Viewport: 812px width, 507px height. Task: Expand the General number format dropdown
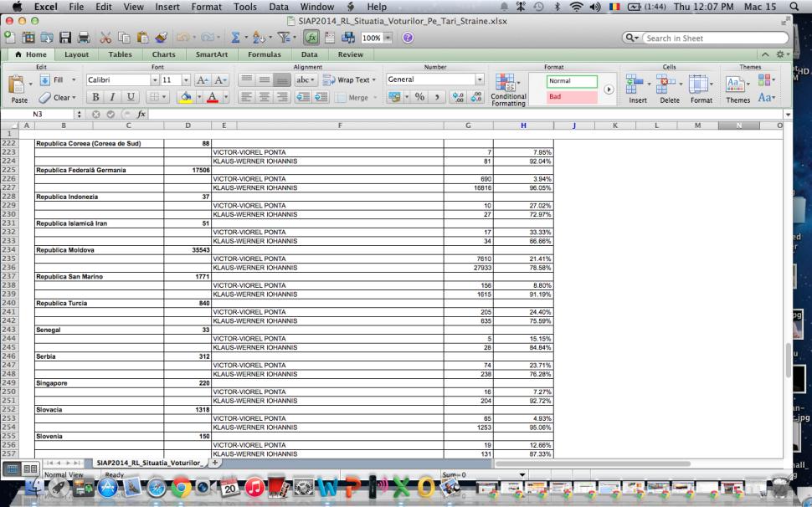[480, 80]
